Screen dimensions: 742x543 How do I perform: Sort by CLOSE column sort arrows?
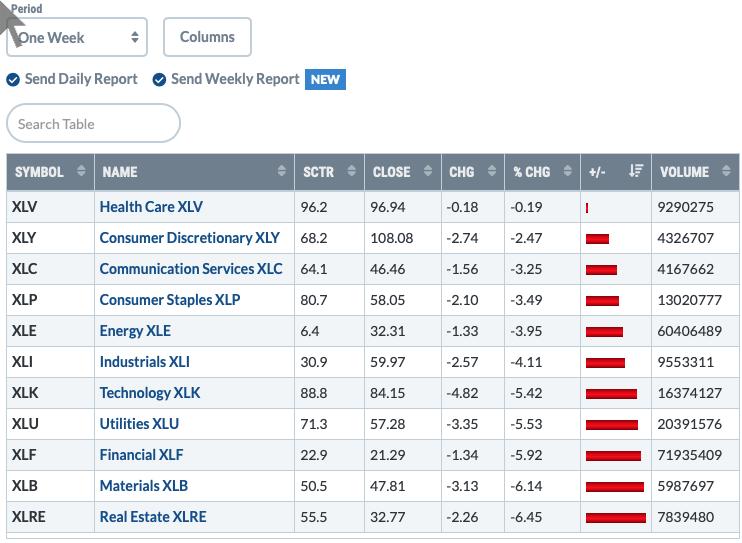tap(428, 170)
